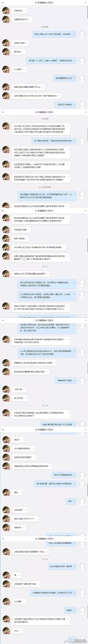Click the gray default avatar beside "我就想要回我的工资"
The image size is (88, 644).
click(x=82, y=78)
